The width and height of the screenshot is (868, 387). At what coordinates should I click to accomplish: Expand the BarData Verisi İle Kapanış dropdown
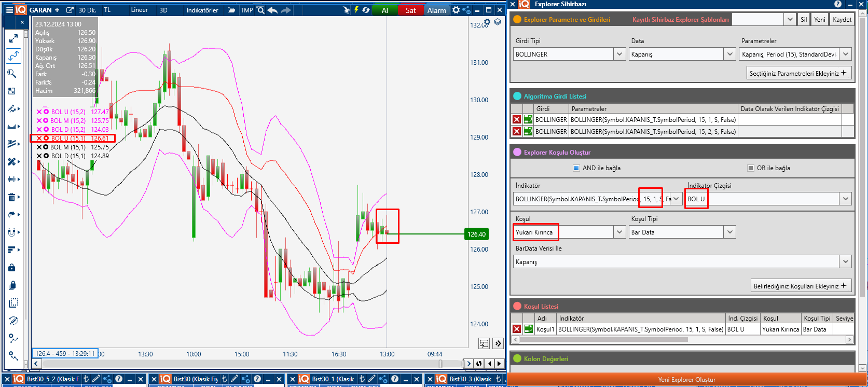(846, 262)
